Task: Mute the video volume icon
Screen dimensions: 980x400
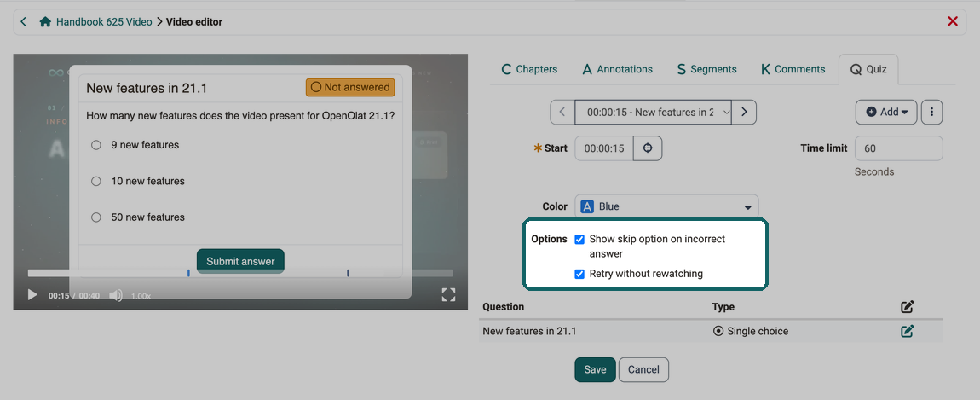Action: [116, 295]
